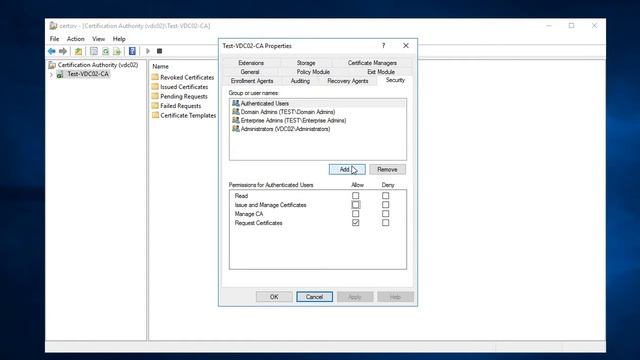Click Cancel in Properties dialog
640x360 pixels.
click(x=314, y=297)
